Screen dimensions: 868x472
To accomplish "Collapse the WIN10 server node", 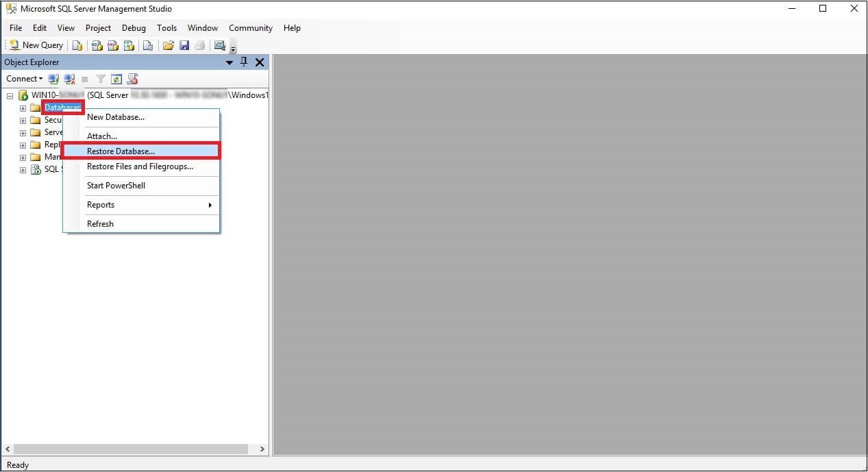I will (x=10, y=96).
